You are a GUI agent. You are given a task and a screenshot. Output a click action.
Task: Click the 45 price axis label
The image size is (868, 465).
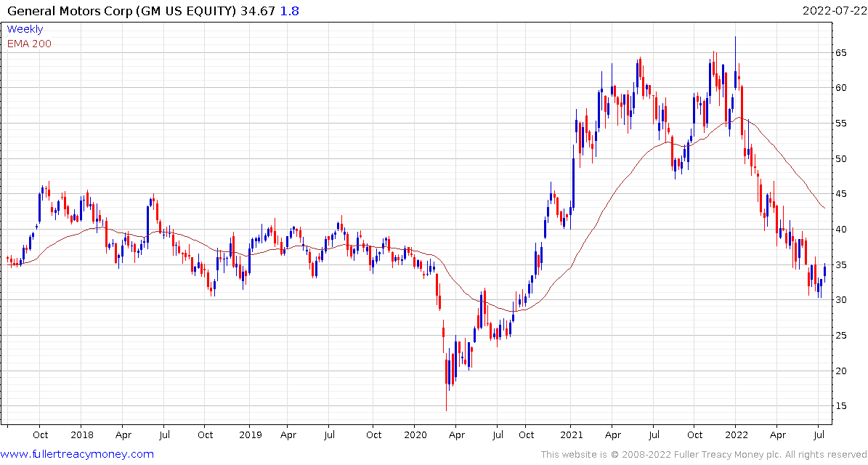[x=840, y=194]
